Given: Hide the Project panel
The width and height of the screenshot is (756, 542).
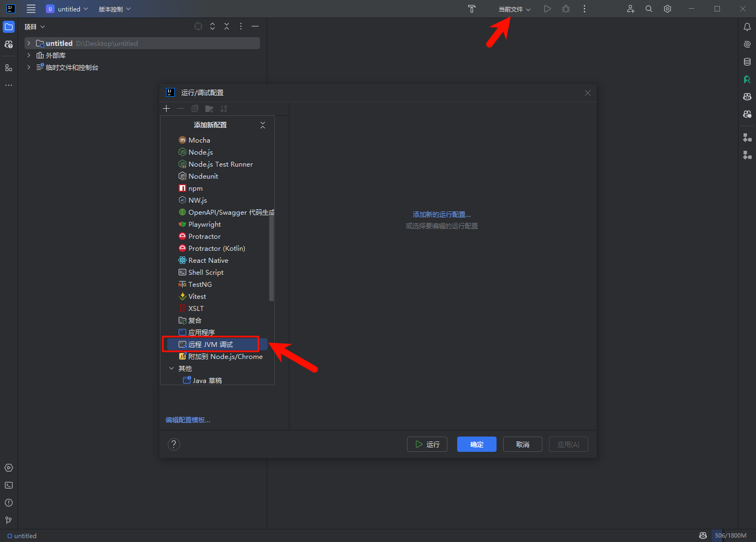Looking at the screenshot, I should (x=255, y=26).
